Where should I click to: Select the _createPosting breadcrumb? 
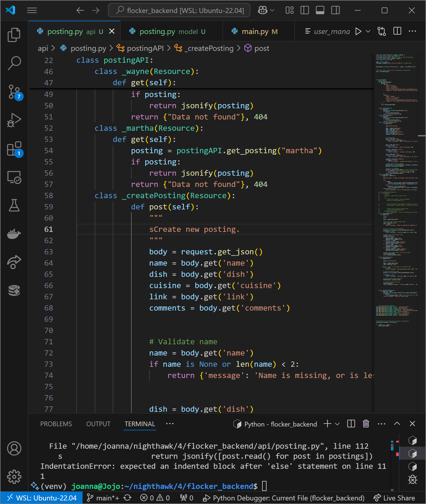coord(204,48)
